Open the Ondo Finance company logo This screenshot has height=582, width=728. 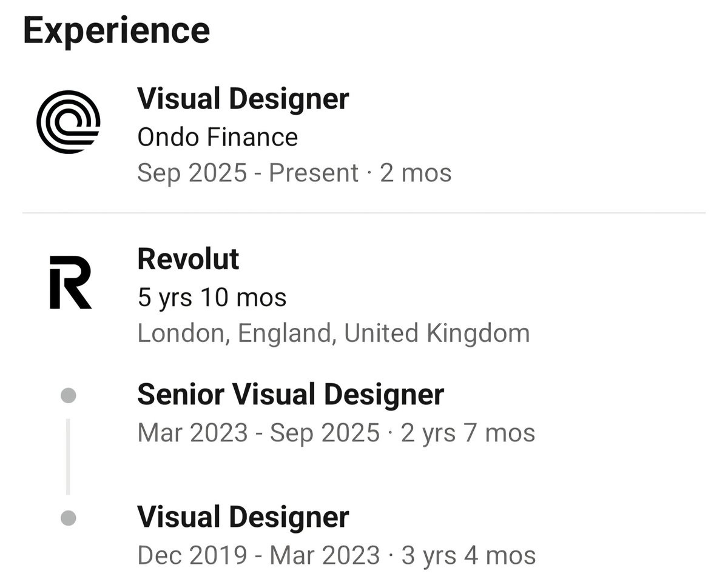click(68, 121)
